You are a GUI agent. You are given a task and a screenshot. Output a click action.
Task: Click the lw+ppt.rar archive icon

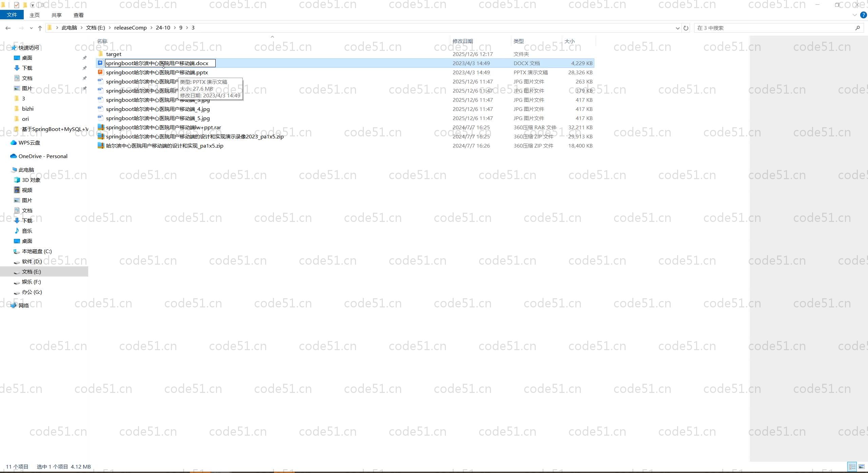click(100, 127)
